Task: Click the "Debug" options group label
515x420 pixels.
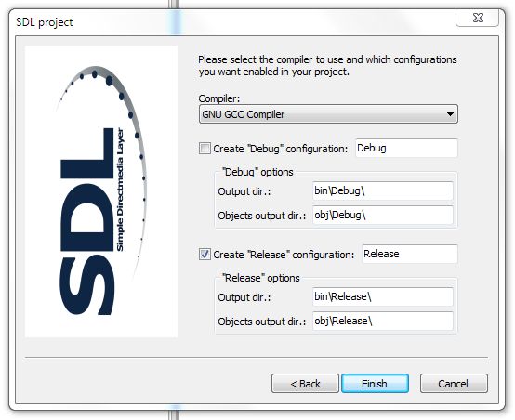Action: (x=257, y=172)
